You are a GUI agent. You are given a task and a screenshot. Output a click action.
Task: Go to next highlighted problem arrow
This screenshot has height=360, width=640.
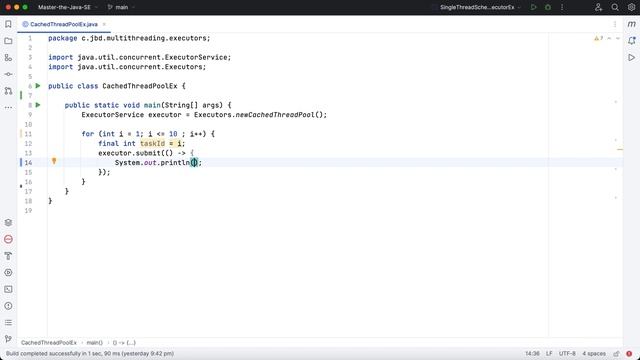point(618,38)
